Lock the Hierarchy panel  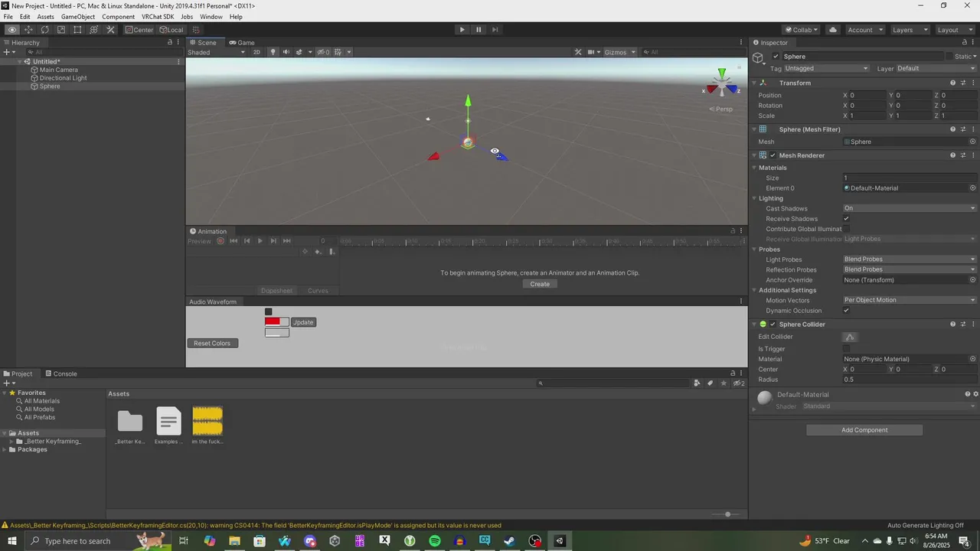tap(170, 43)
